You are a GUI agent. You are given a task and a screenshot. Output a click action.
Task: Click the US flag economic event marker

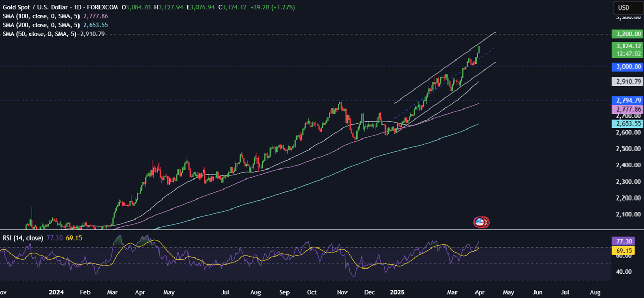pyautogui.click(x=480, y=222)
